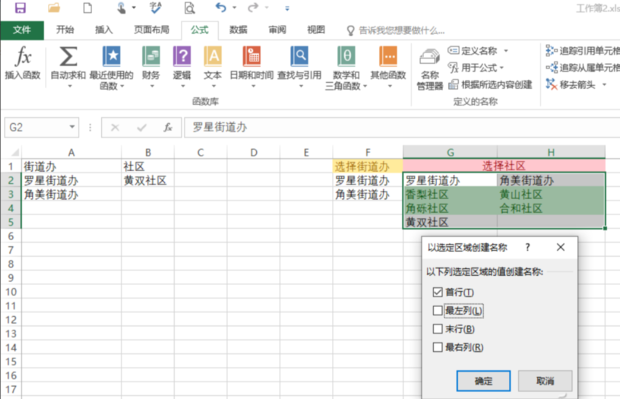Click Trace Dependents button

[x=583, y=68]
